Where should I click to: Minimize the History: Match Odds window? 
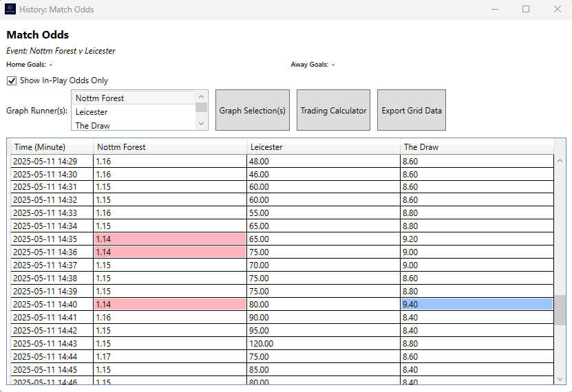point(495,9)
